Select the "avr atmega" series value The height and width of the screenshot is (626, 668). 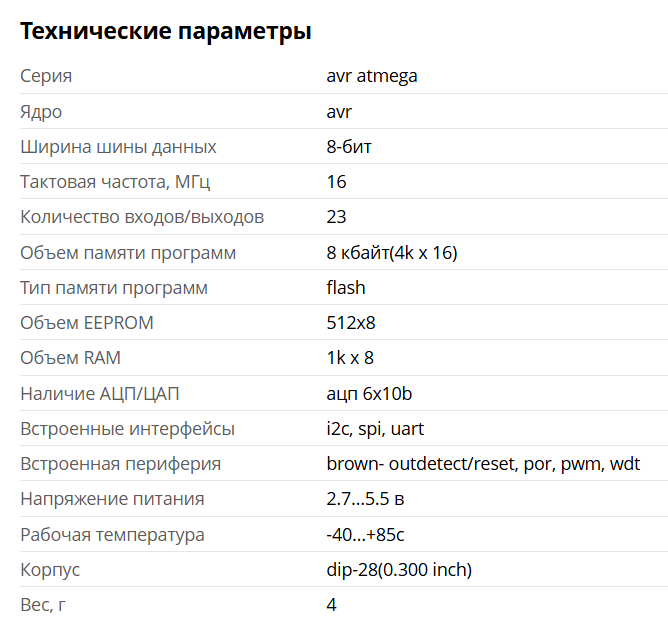(372, 76)
